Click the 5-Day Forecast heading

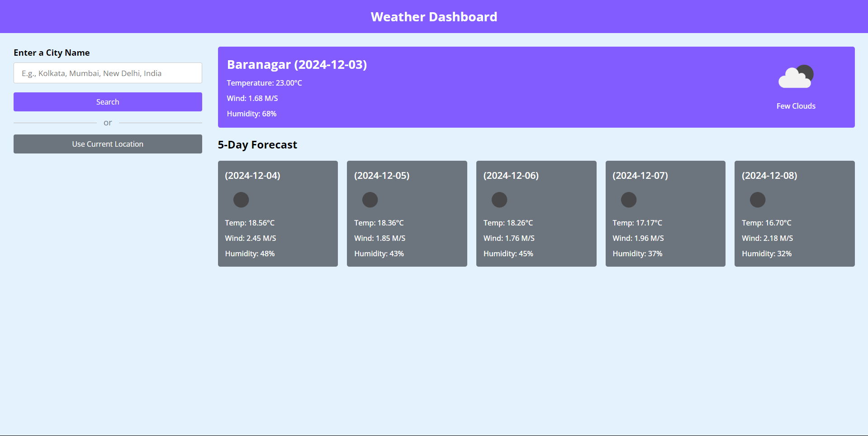[257, 145]
